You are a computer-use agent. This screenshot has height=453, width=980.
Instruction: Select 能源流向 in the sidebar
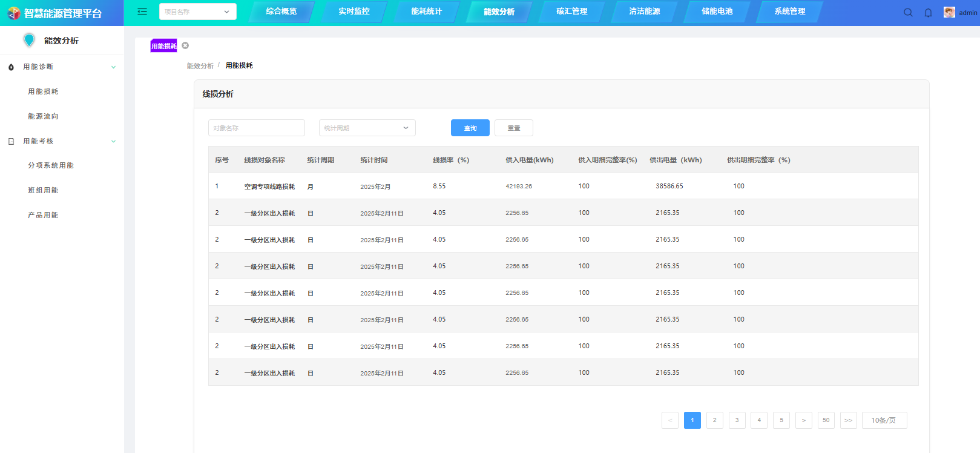[43, 116]
